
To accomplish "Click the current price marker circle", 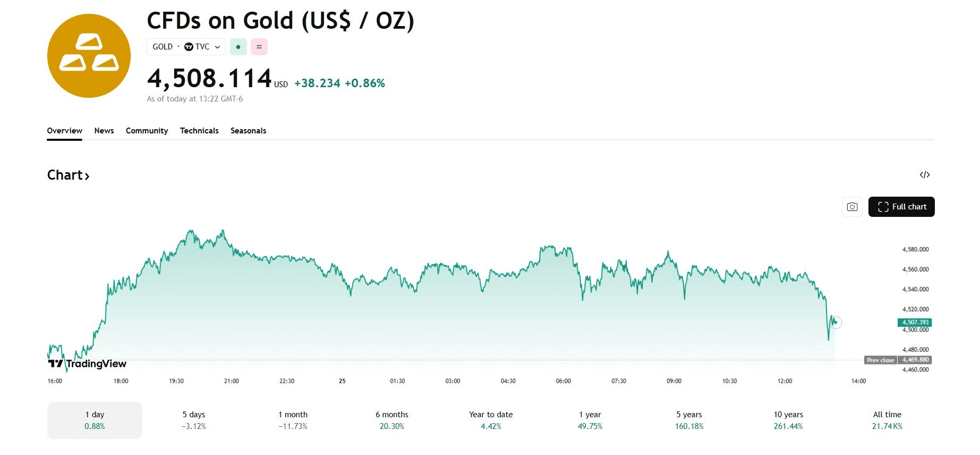I will pyautogui.click(x=836, y=322).
